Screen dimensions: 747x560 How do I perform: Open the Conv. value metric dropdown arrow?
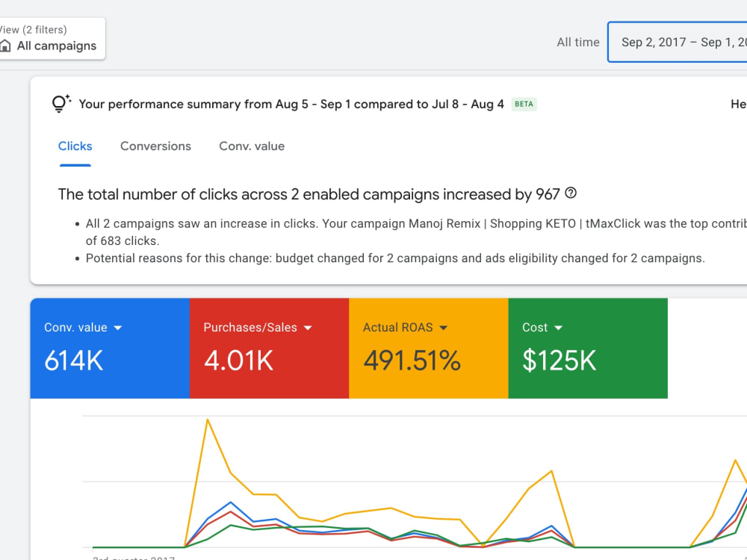[118, 328]
